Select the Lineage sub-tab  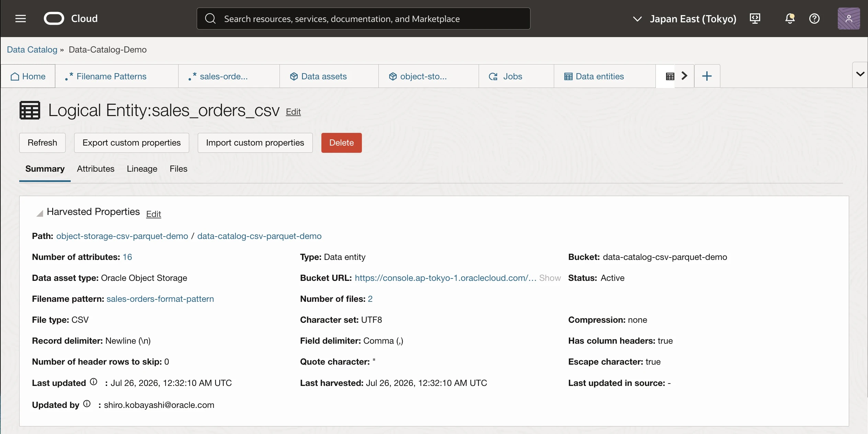(x=142, y=169)
